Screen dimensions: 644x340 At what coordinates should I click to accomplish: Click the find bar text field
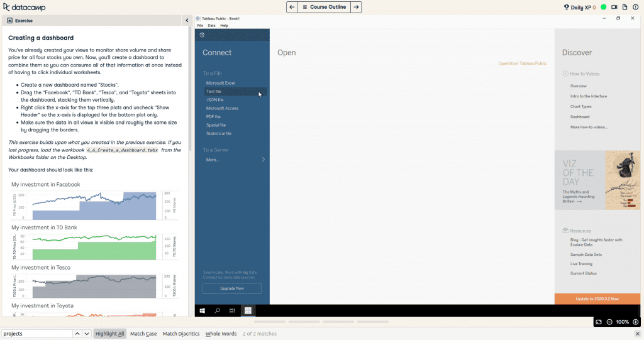point(37,334)
